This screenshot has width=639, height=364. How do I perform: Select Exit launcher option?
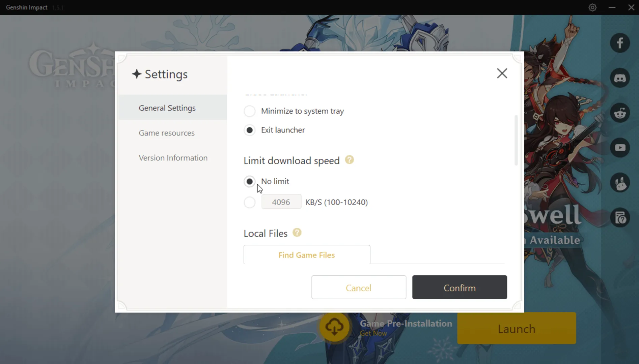[249, 130]
